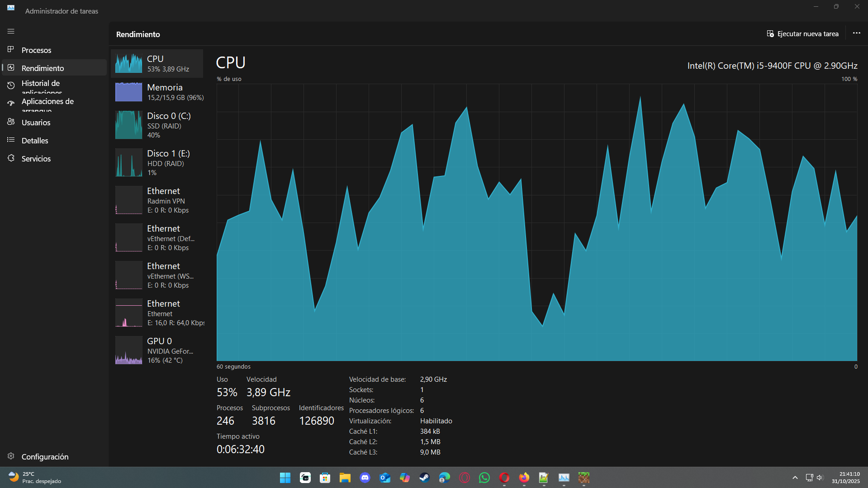Click the Velocidad de base value 2,90 GHz

pyautogui.click(x=433, y=379)
